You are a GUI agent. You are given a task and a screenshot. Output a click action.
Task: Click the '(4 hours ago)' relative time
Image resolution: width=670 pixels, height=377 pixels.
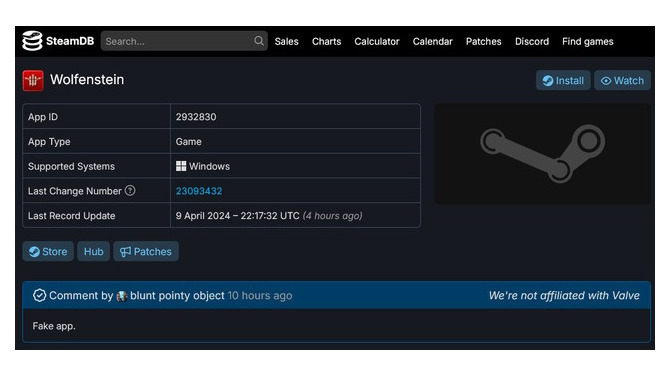click(332, 216)
